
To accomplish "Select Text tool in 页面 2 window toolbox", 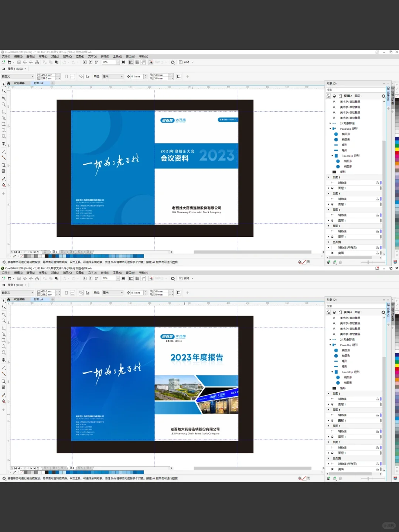I will (x=4, y=144).
